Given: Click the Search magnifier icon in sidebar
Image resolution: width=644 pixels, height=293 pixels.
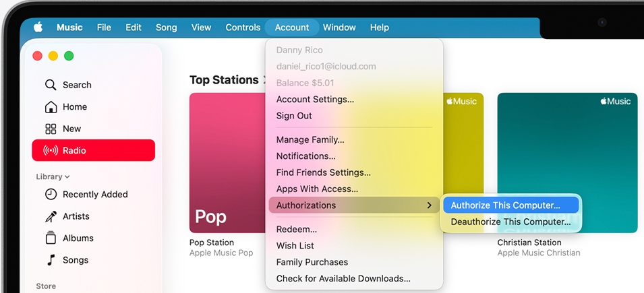Looking at the screenshot, I should tap(51, 85).
